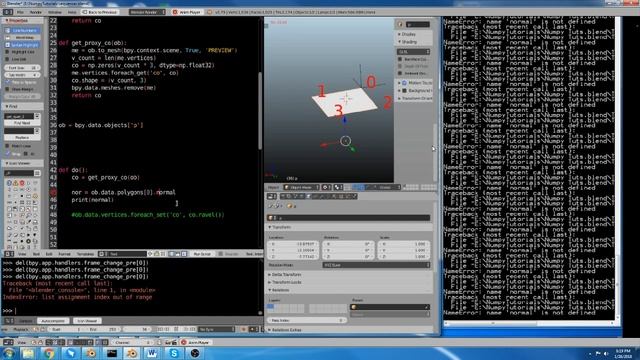Screen dimensions: 640x360
Task: Open the Object Mode dropdown
Action: 301,187
